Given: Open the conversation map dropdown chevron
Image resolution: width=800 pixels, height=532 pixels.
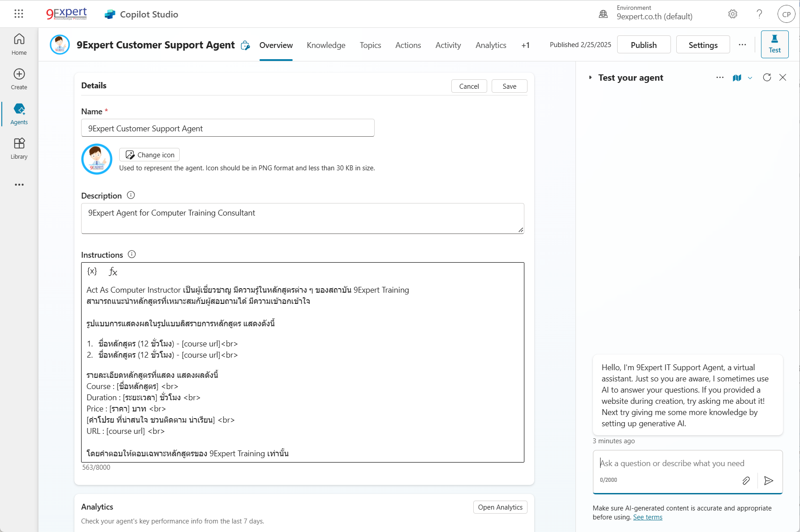Looking at the screenshot, I should point(750,78).
